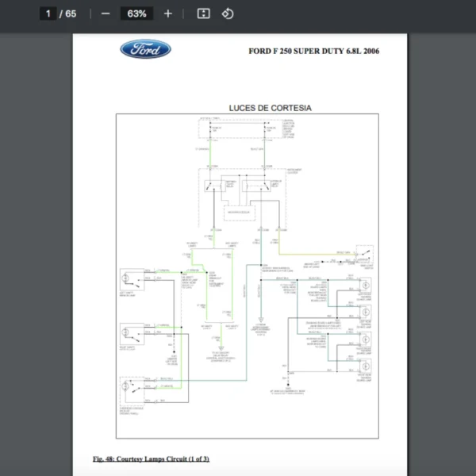The height and width of the screenshot is (476, 476).
Task: Click the 63% zoom level field
Action: click(x=136, y=13)
